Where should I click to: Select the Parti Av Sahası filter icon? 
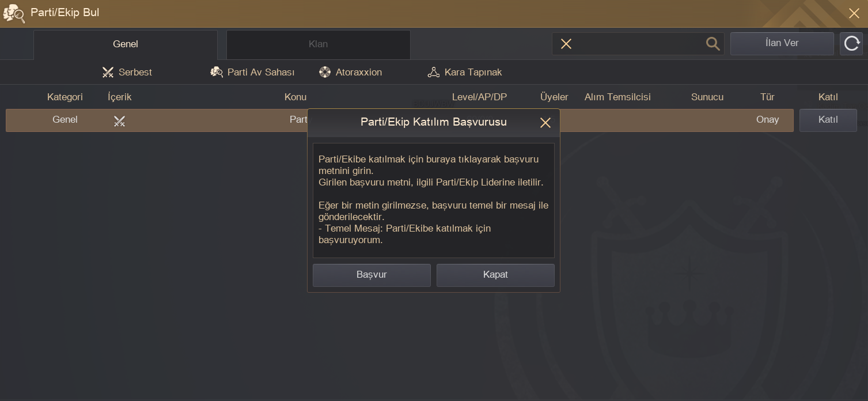[x=217, y=73]
